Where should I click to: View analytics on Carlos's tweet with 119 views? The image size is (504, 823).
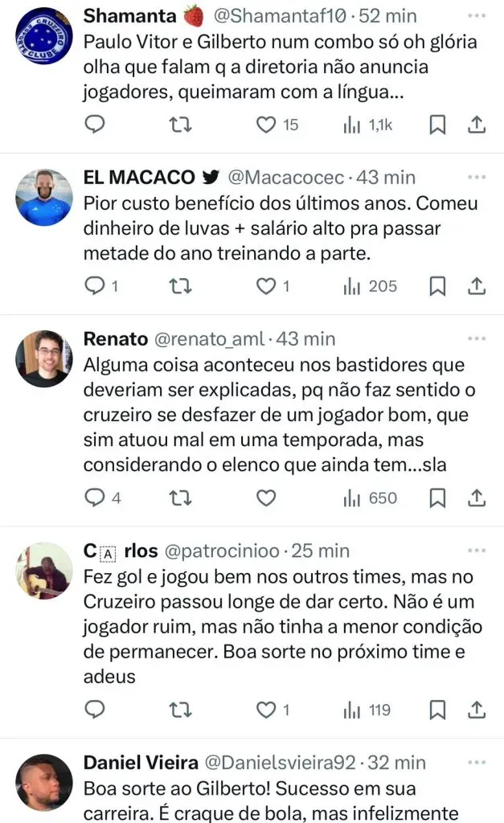click(x=367, y=710)
